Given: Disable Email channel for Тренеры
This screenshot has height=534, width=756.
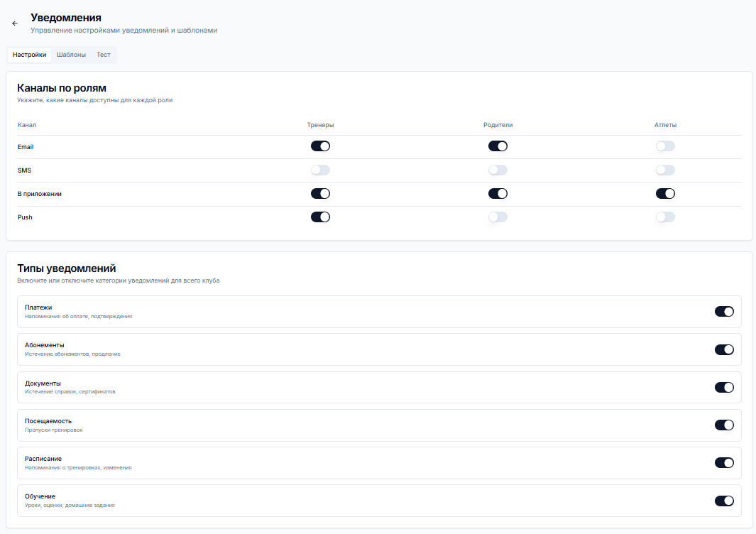Looking at the screenshot, I should click(x=320, y=146).
